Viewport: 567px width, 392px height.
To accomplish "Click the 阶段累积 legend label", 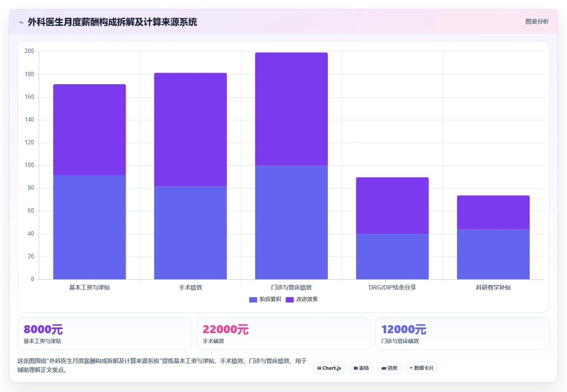I will point(270,300).
